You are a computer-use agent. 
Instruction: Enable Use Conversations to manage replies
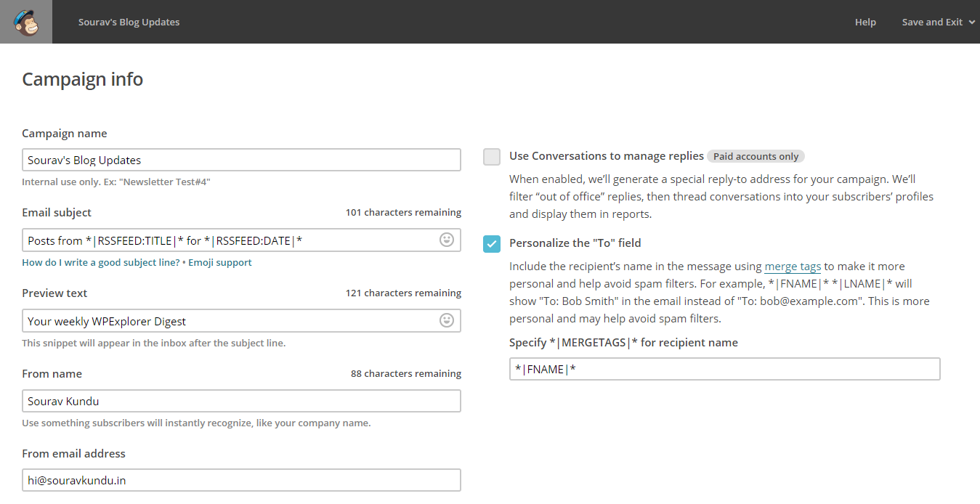tap(492, 157)
